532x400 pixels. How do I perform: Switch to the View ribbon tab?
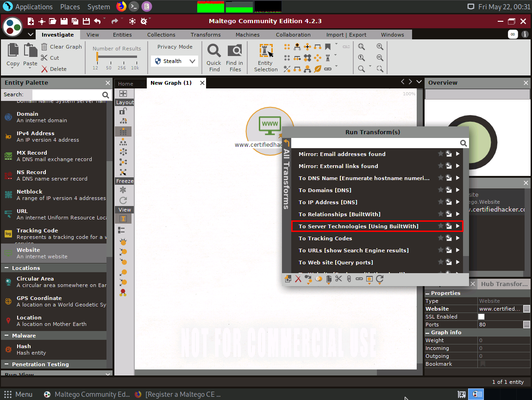click(93, 35)
